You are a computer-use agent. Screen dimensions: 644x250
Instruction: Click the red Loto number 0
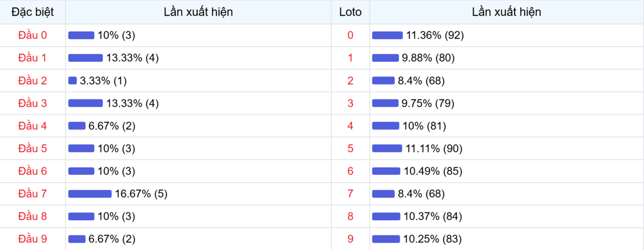tap(350, 35)
